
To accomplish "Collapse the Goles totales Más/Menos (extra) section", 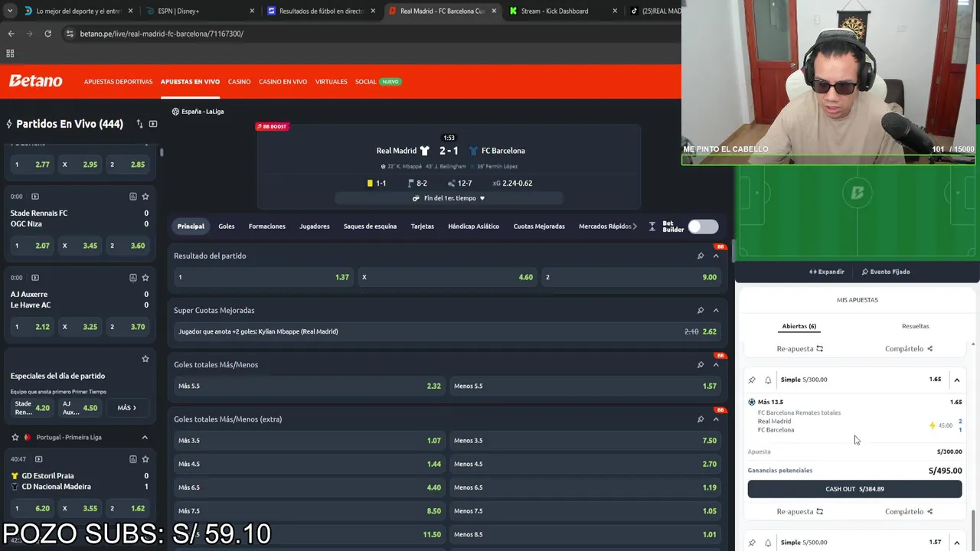I will 716,419.
